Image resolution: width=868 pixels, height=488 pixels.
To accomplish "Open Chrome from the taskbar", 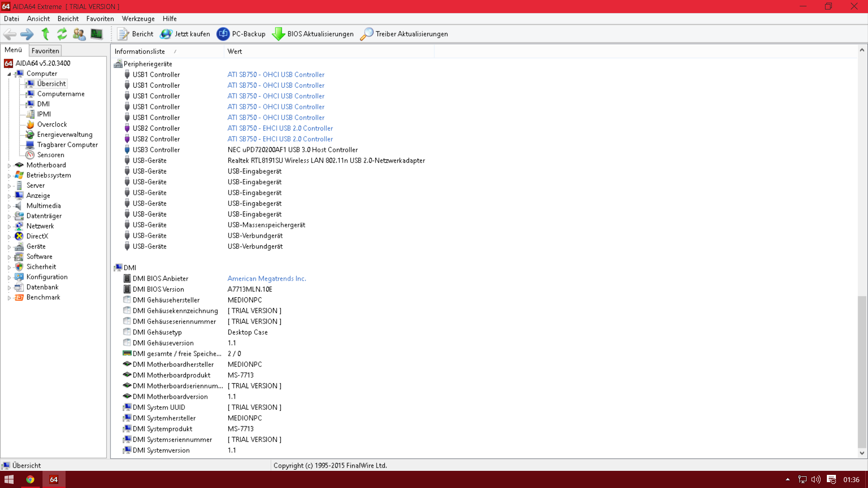I will coord(30,479).
